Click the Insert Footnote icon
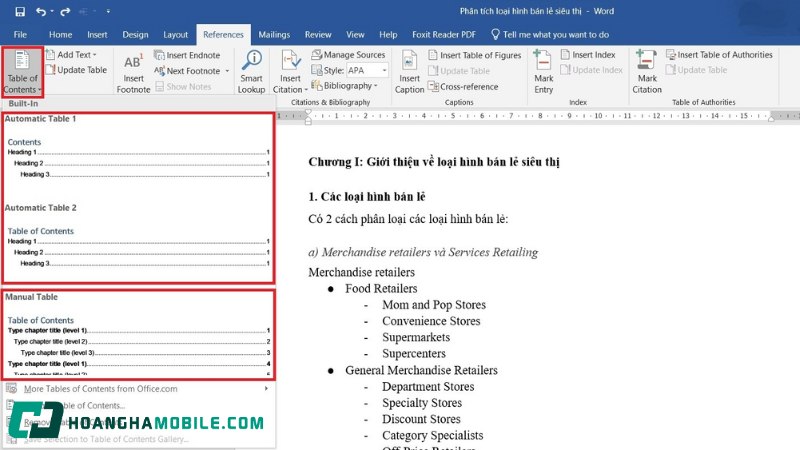 click(x=132, y=70)
